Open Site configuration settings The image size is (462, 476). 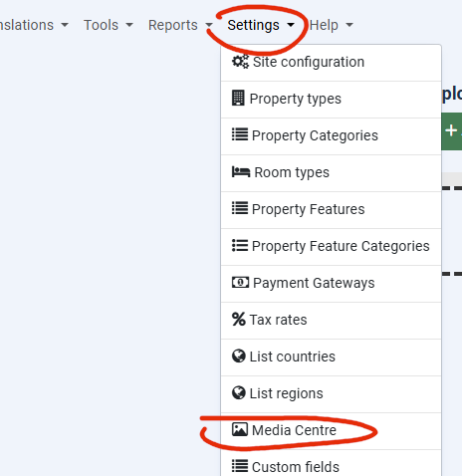(331, 63)
